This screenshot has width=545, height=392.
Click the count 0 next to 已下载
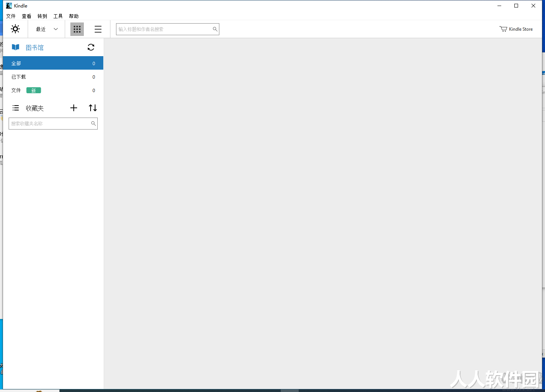point(94,77)
